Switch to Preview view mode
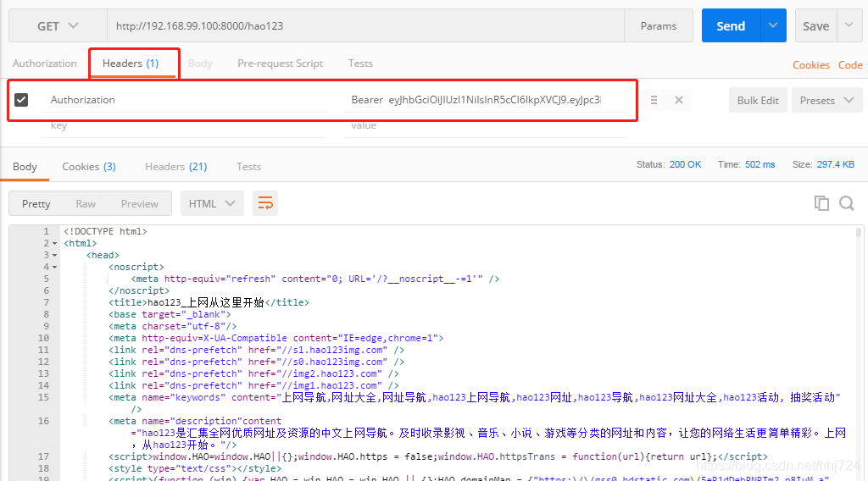868x481 pixels. coord(140,204)
